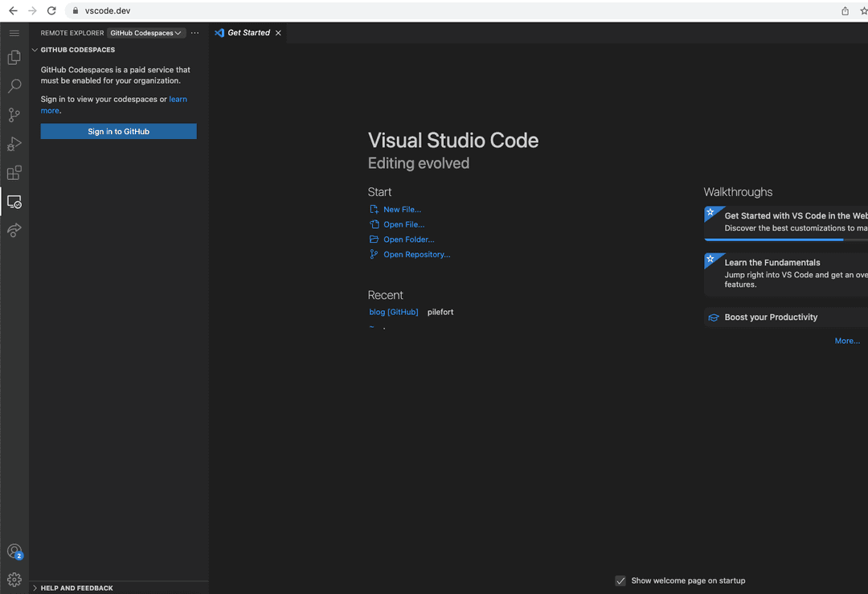Click the Live Share icon in the activity bar
Image resolution: width=868 pixels, height=594 pixels.
14,231
